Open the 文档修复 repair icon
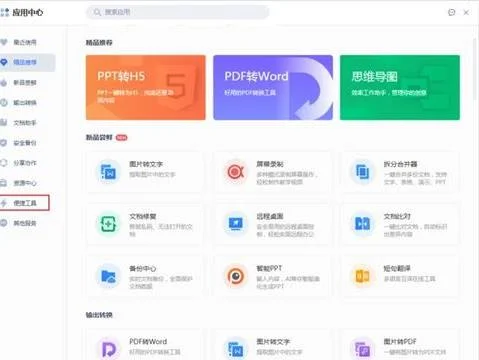Screen dimensions: 479x360 click(x=108, y=224)
